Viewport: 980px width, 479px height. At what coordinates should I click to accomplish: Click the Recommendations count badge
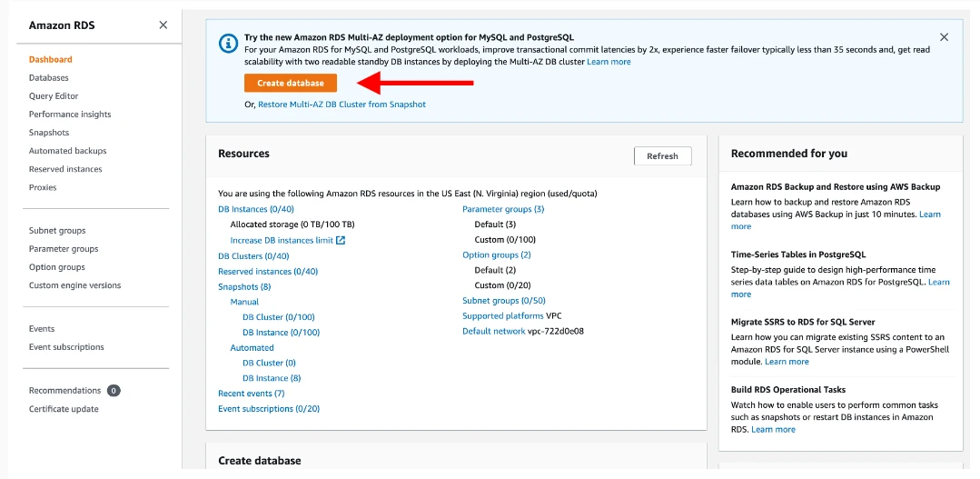114,391
